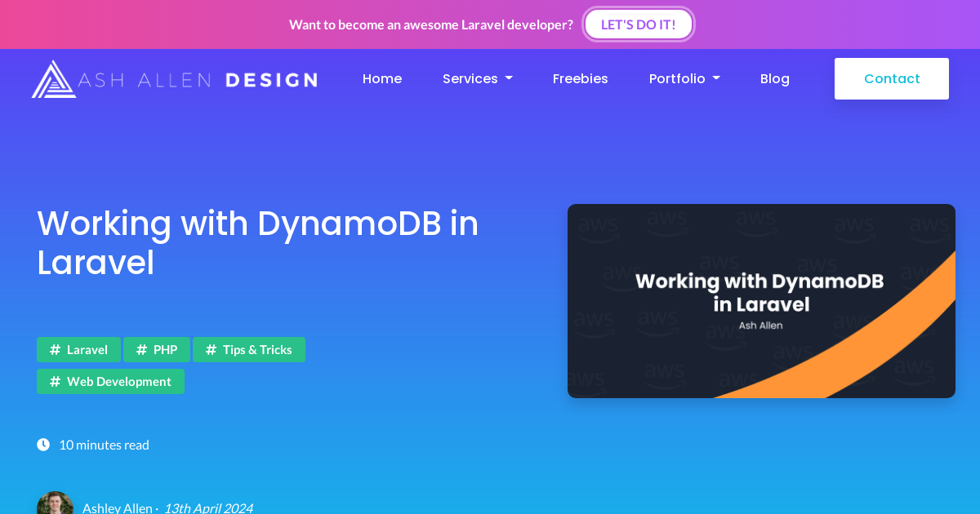Select the hash icon on the PHP tag
Image resolution: width=980 pixels, height=514 pixels.
pos(141,350)
